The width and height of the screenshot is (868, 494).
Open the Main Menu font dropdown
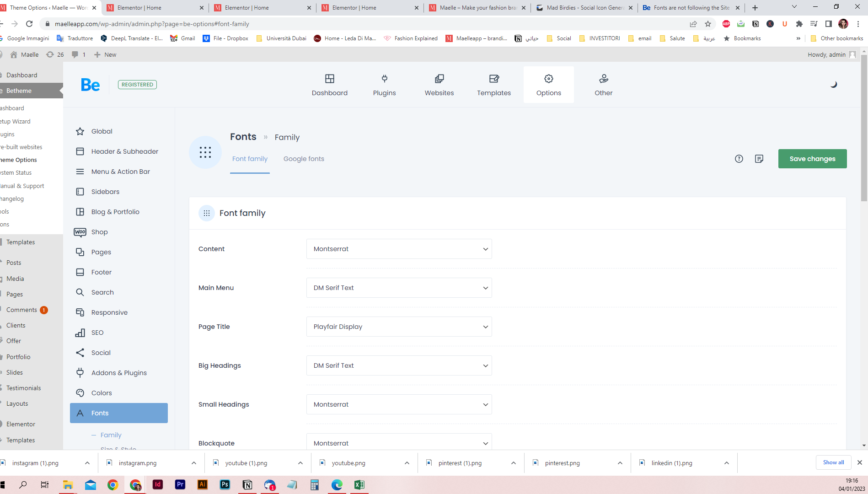(399, 288)
